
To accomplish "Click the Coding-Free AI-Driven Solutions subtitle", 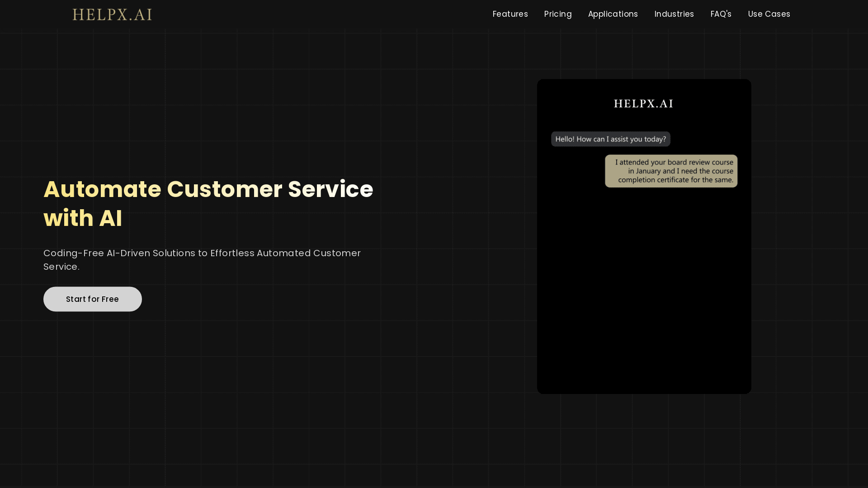I will [202, 260].
